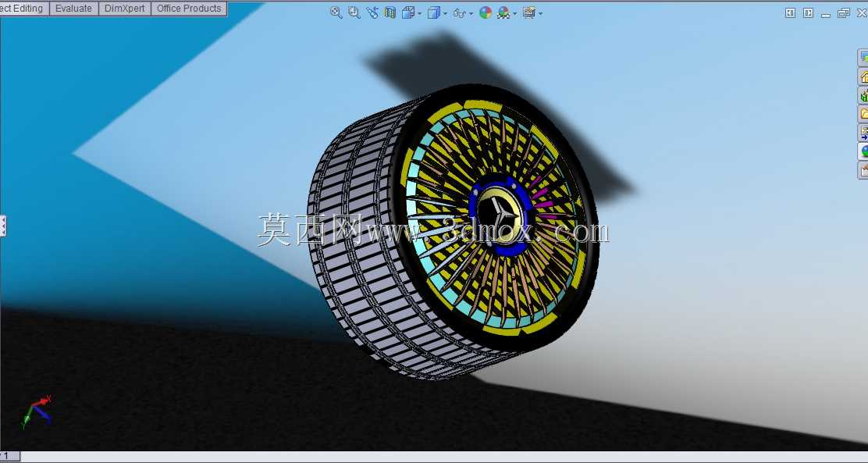Open File Explorer folder task pane tab
868x463 pixels.
(x=863, y=113)
